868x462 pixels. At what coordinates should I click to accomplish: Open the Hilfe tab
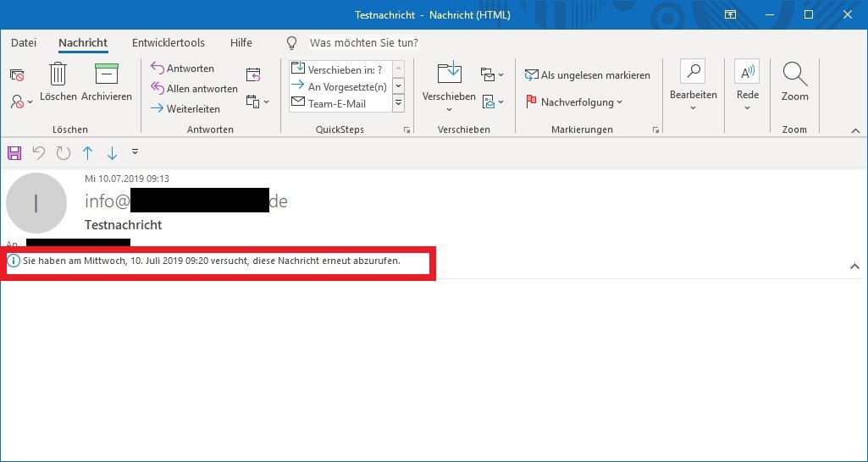click(x=241, y=42)
